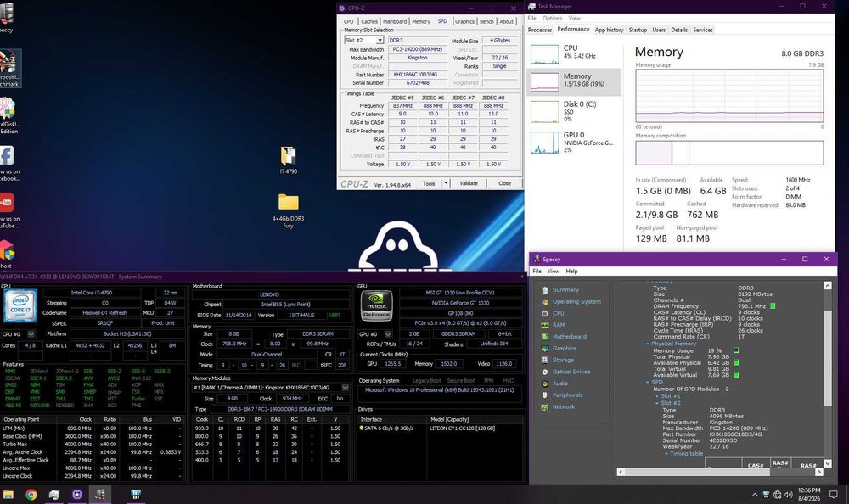This screenshot has width=849, height=504.
Task: Open the GPU #0 dropdown in HWiNFO
Action: [x=388, y=334]
